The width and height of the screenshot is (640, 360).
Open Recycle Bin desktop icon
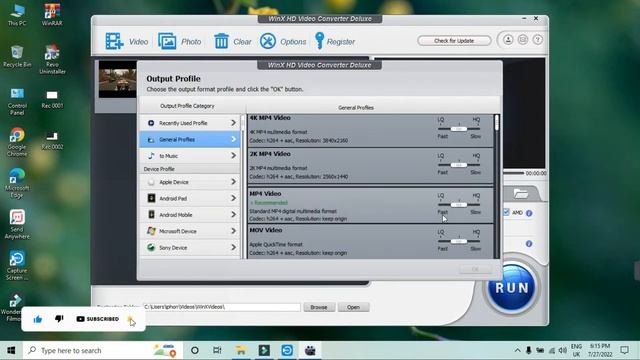(x=17, y=57)
